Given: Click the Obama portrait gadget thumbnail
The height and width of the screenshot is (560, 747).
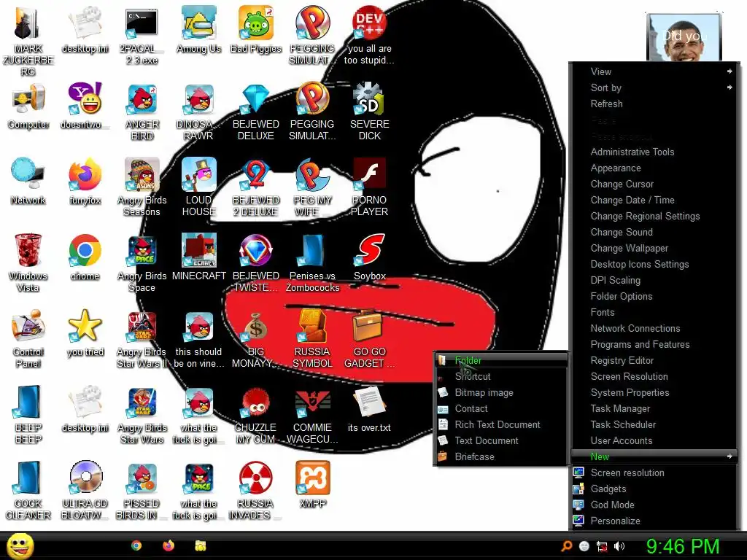Looking at the screenshot, I should click(x=684, y=37).
